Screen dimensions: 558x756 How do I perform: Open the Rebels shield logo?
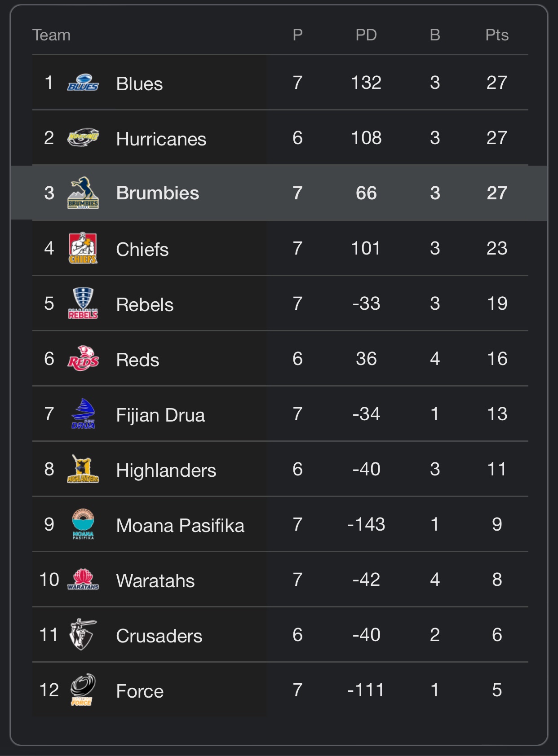(x=83, y=303)
